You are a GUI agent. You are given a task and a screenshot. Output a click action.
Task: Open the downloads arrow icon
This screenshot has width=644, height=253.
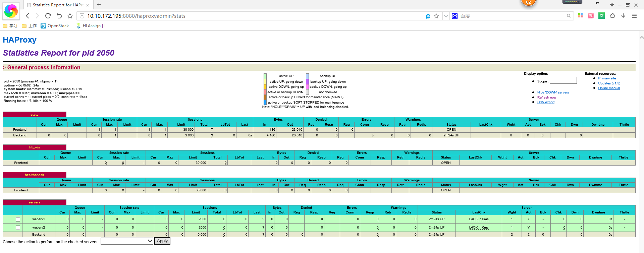point(623,16)
